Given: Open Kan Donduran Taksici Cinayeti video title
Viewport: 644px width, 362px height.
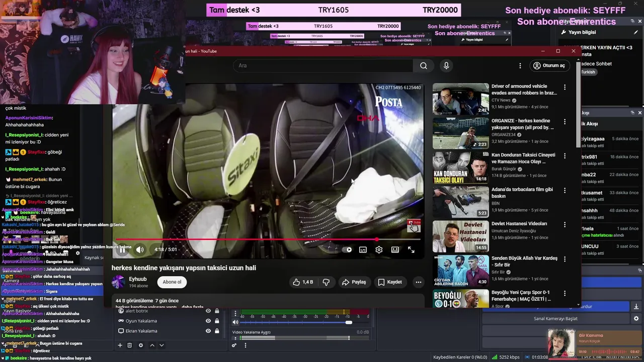Looking at the screenshot, I should coord(523,158).
